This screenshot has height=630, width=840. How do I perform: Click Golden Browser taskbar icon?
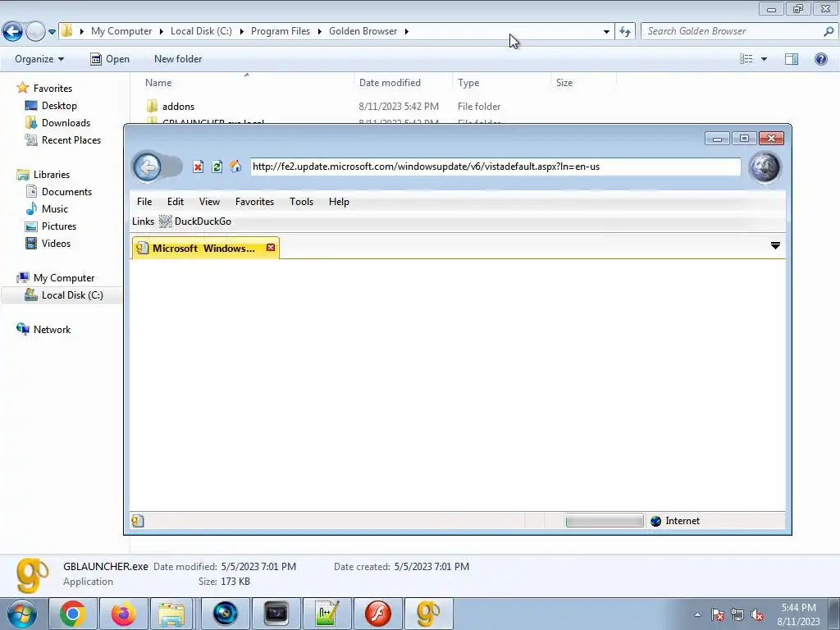[429, 614]
